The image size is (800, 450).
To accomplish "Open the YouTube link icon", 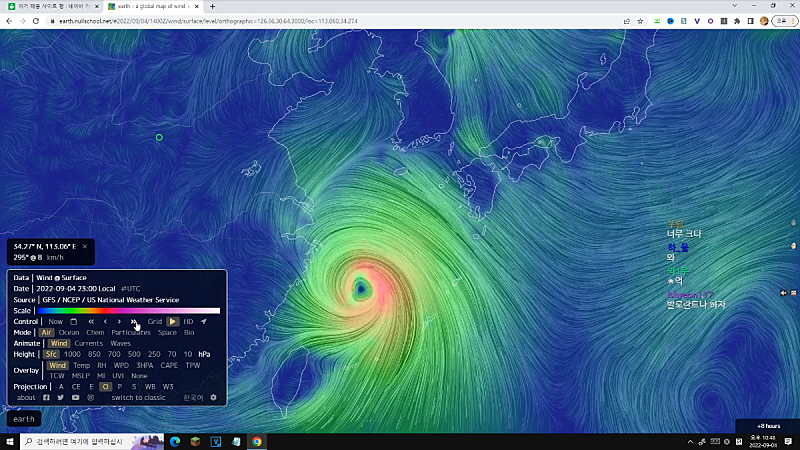I will (x=75, y=397).
